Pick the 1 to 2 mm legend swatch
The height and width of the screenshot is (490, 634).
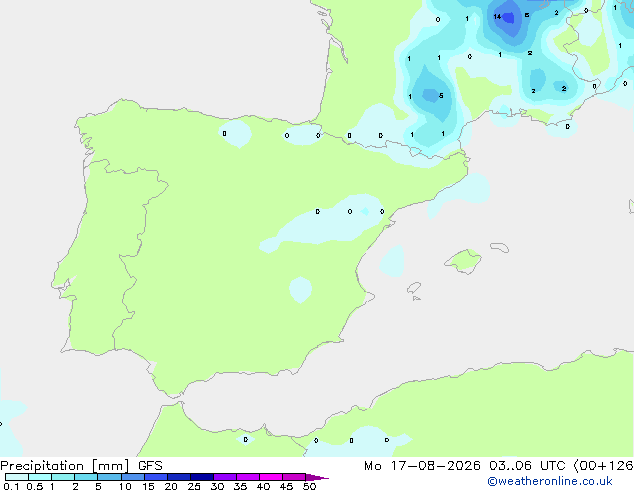tap(63, 477)
